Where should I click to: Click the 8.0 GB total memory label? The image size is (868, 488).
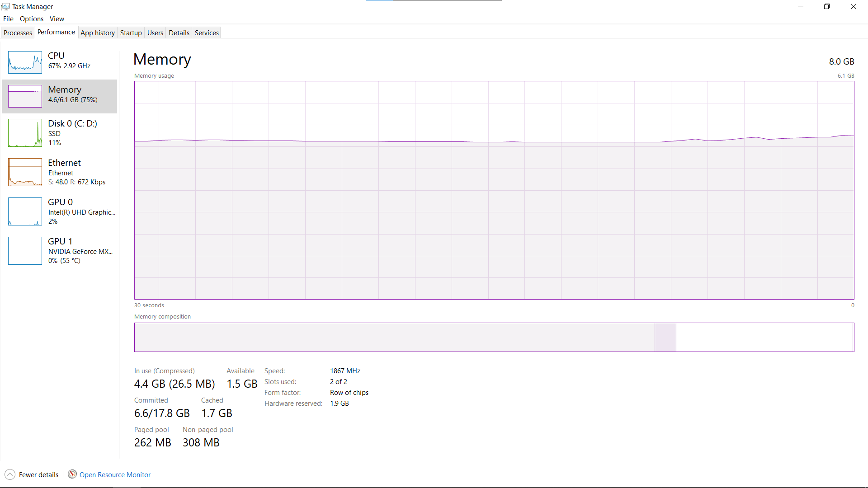tap(841, 61)
